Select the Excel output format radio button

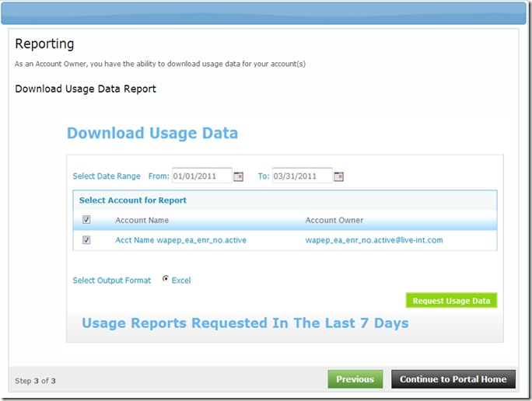click(x=166, y=280)
